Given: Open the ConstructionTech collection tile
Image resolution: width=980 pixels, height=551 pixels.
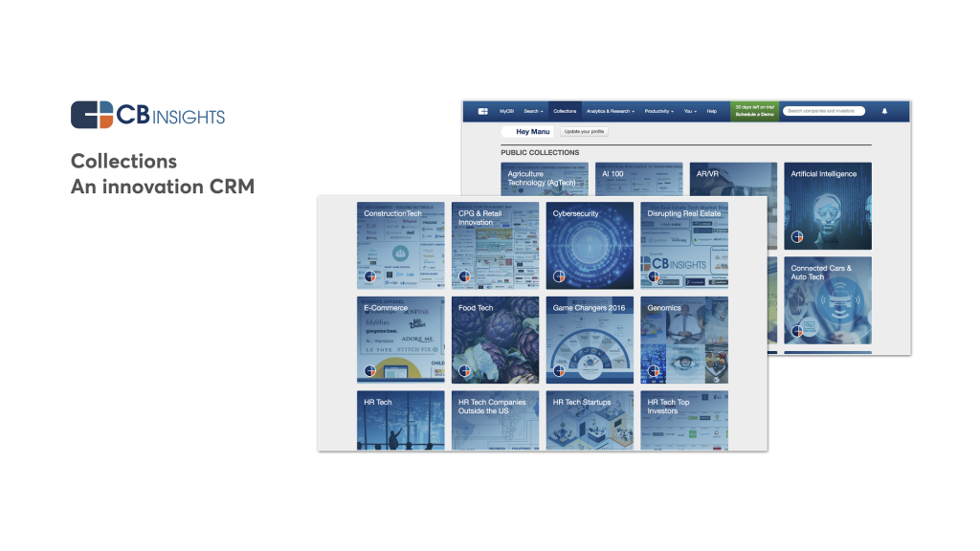Looking at the screenshot, I should (401, 246).
